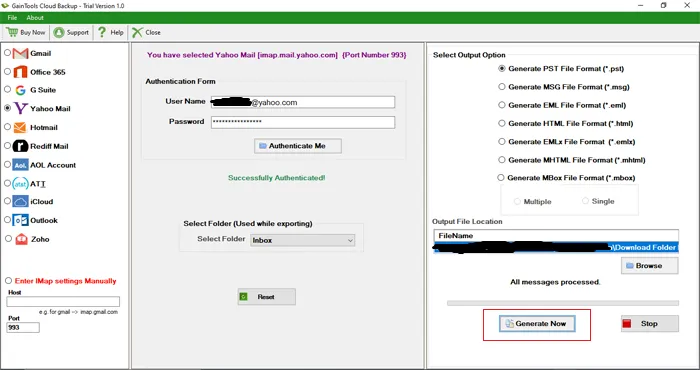Viewport: 700px width, 370px height.
Task: Click the highlighted Download Folder path row
Action: 556,247
